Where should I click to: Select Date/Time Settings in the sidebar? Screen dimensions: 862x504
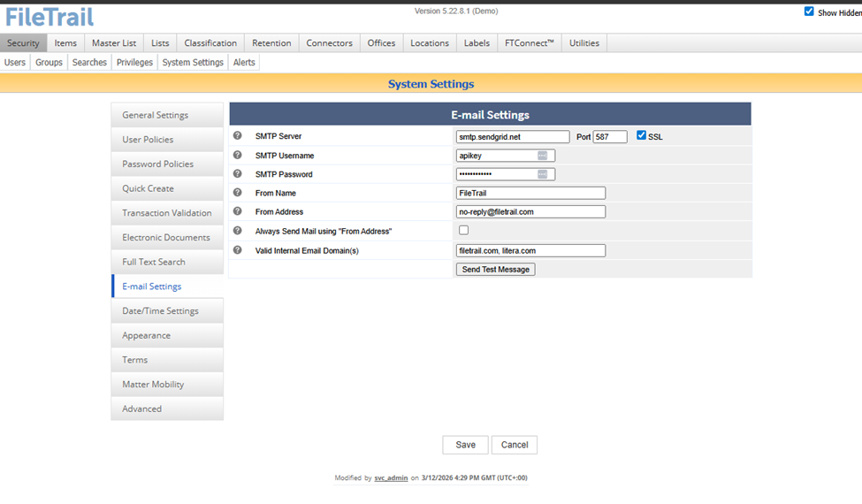click(x=167, y=310)
